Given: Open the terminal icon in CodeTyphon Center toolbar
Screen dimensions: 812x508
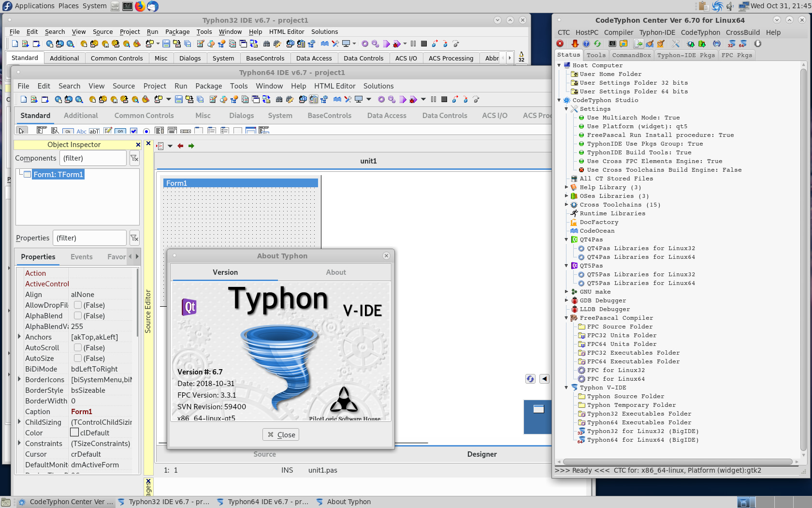Looking at the screenshot, I should 612,44.
